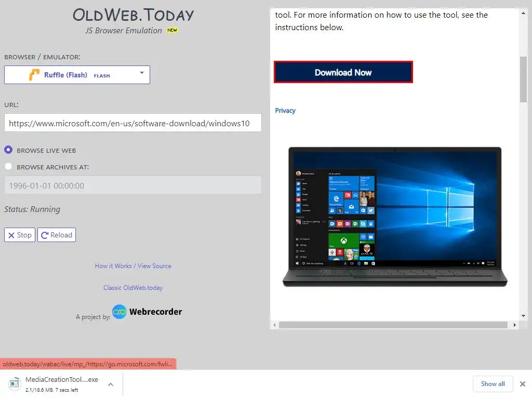Click the Download Now button

click(343, 72)
